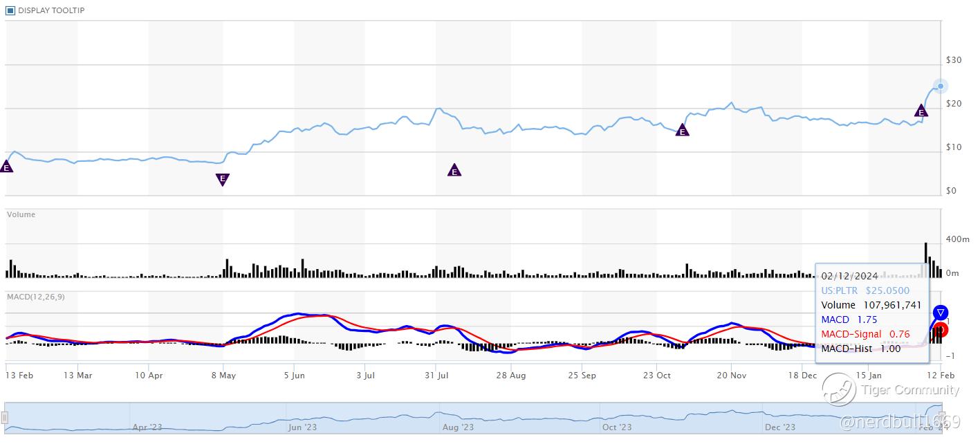The width and height of the screenshot is (980, 444).
Task: Click the highlighted price point on 02/12/2024
Action: tap(941, 86)
